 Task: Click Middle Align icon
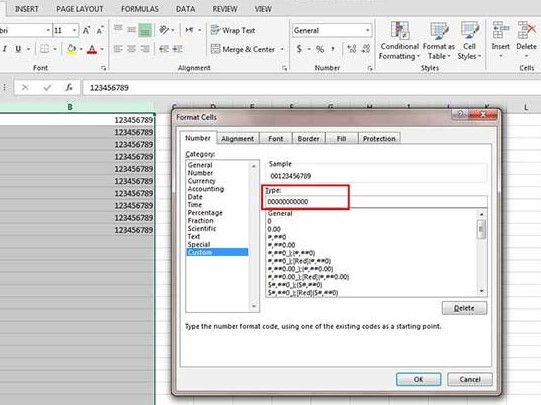[131, 30]
